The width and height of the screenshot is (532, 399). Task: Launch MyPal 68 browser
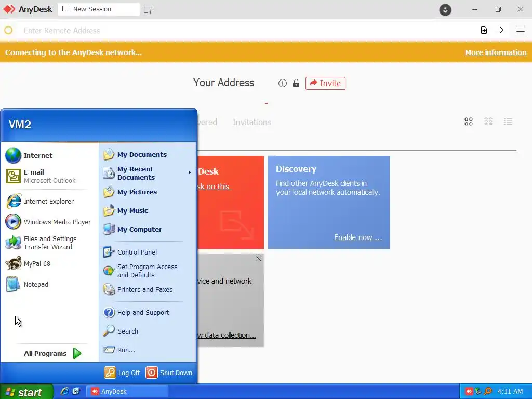tap(49, 263)
